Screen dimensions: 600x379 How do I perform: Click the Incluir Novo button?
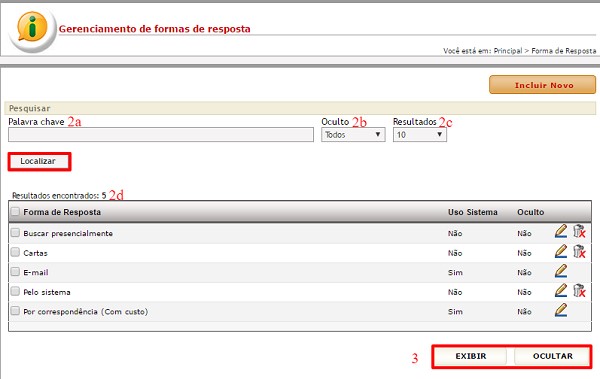pos(542,85)
